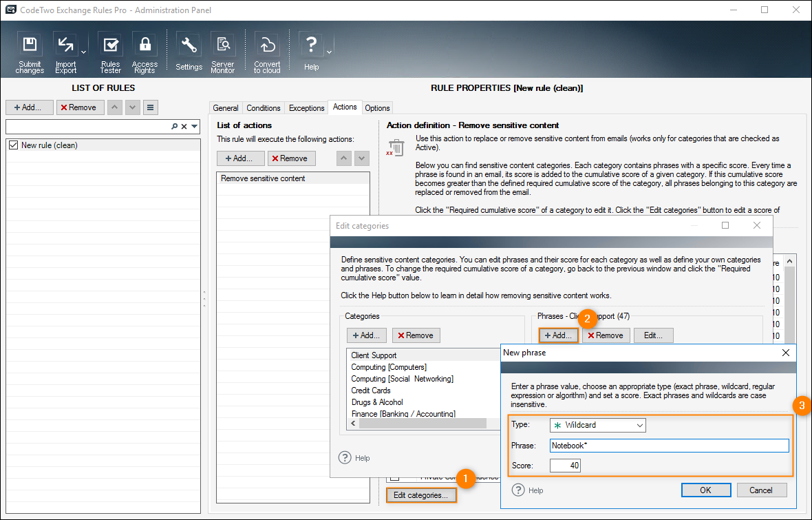This screenshot has height=520, width=812.
Task: Add a new phrase to Client Support
Action: pos(559,335)
